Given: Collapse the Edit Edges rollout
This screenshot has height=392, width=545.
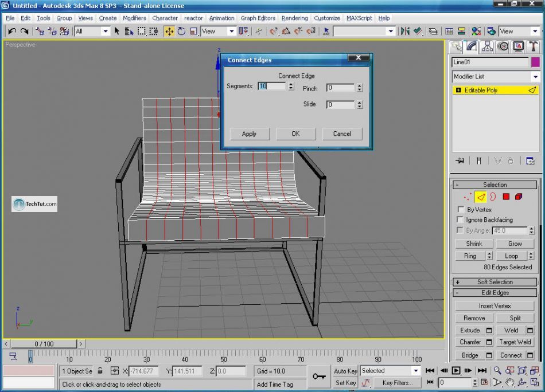Looking at the screenshot, I should (495, 293).
